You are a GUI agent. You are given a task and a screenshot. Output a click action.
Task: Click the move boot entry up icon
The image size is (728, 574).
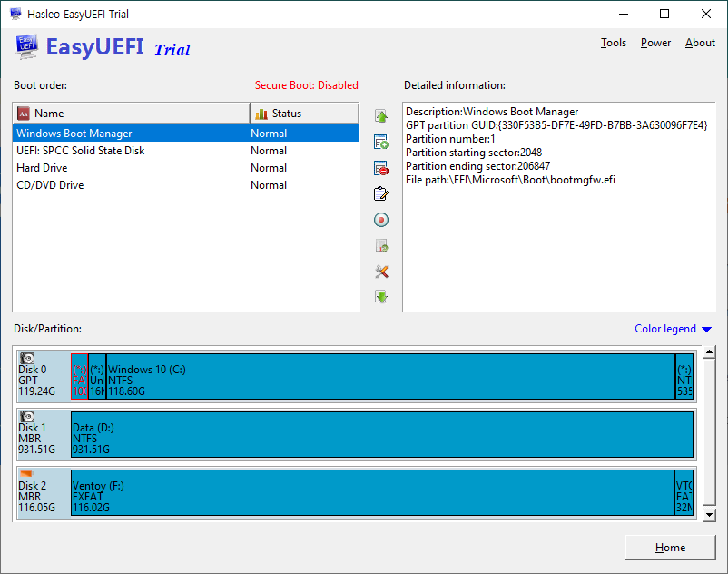pyautogui.click(x=381, y=116)
